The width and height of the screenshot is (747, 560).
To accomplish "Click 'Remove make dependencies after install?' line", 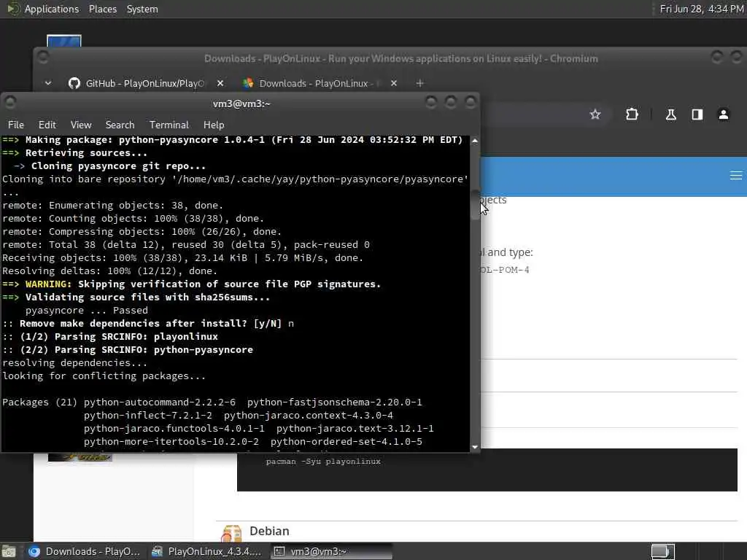I will coord(148,323).
